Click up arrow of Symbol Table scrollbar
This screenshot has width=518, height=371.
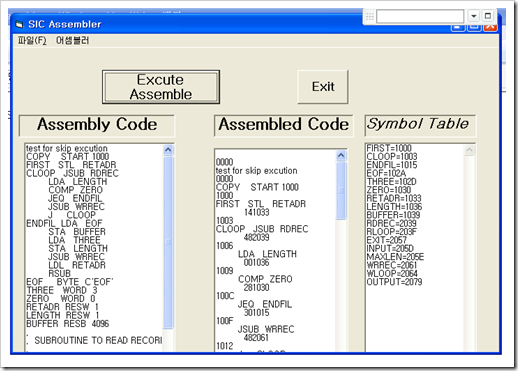tap(469, 150)
